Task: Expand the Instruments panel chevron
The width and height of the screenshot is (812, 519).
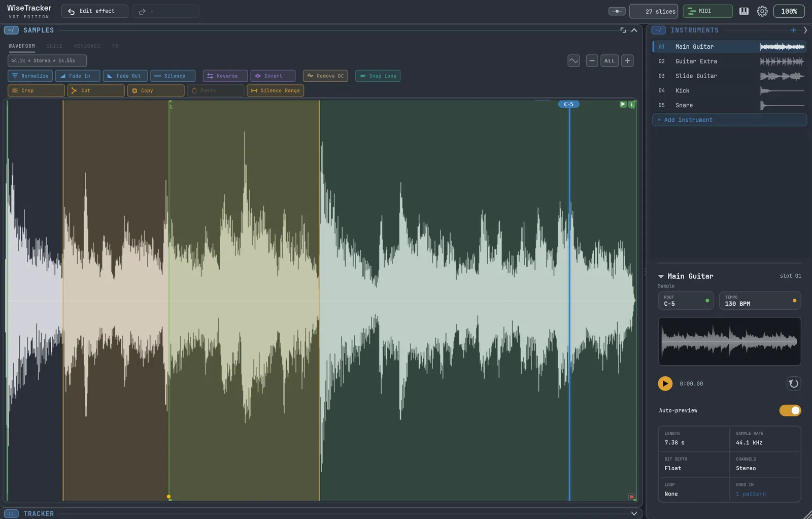Action: (805, 30)
